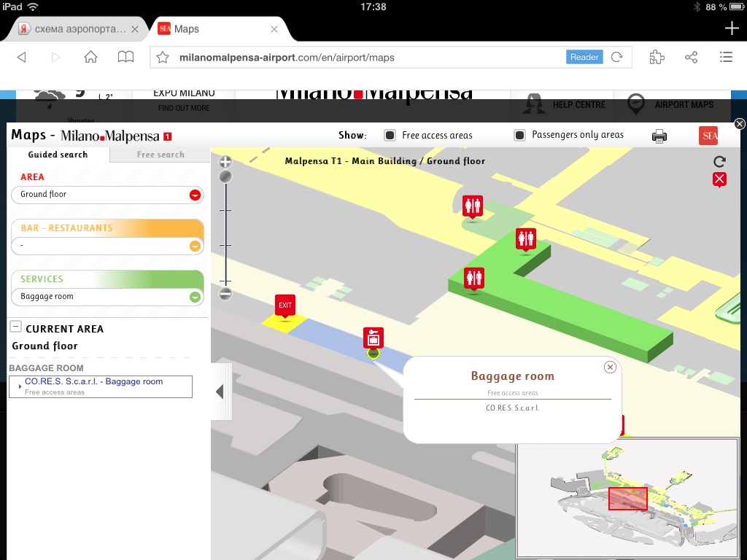The image size is (747, 560).
Task: Click the battery indicator in status bar
Action: point(737,7)
